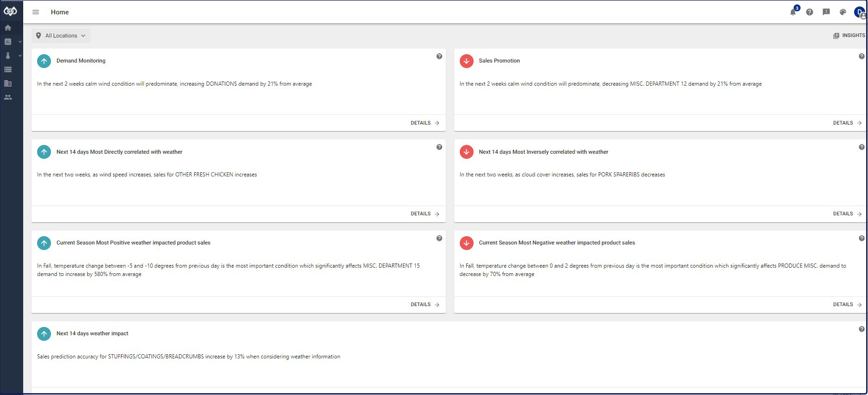The width and height of the screenshot is (868, 395).
Task: View DETAILS for Most Inversely correlated card
Action: pyautogui.click(x=847, y=214)
